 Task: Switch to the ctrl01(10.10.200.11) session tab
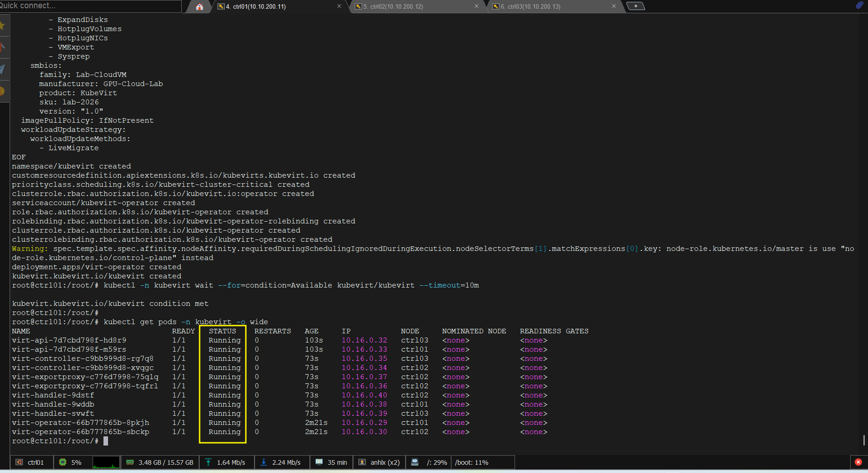[x=279, y=6]
